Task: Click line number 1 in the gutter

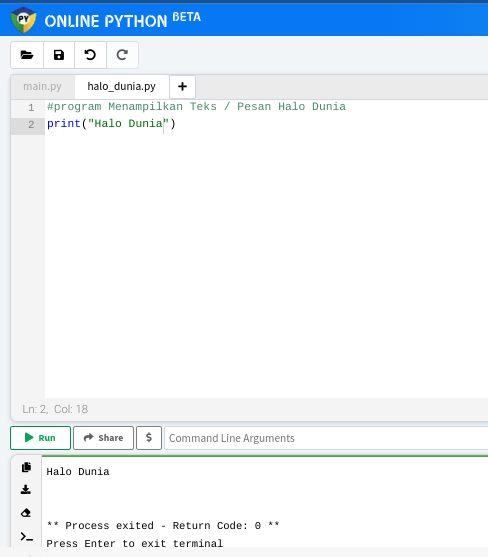Action: [x=31, y=107]
